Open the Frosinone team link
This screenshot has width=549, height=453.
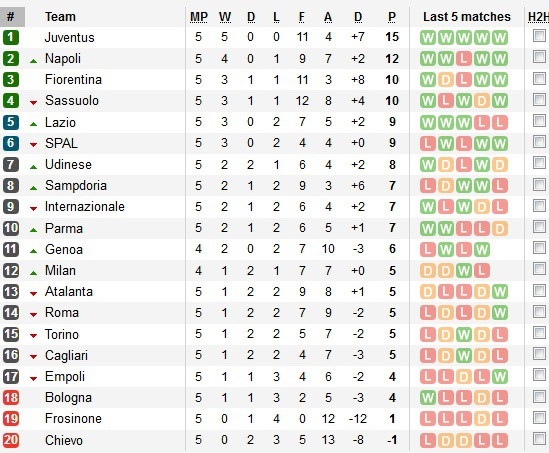coord(74,419)
